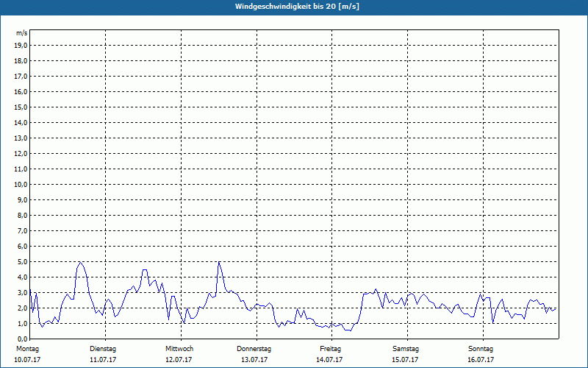Select the 14,0 y-axis value

point(21,122)
